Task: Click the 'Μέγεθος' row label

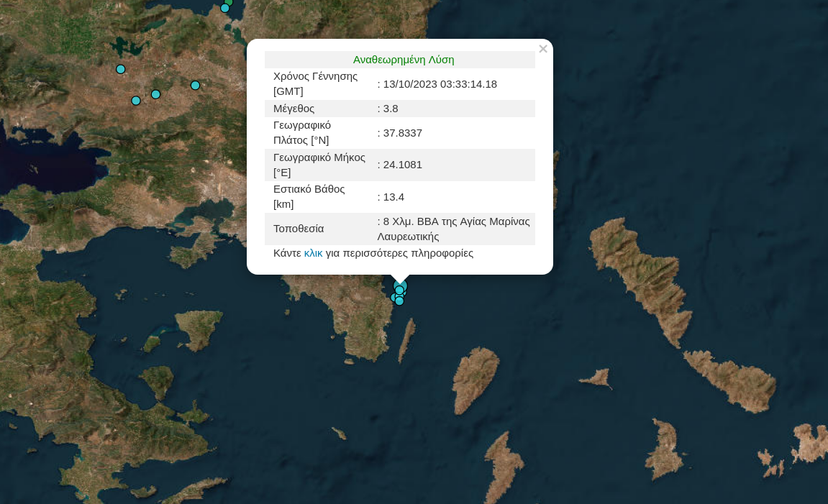Action: click(294, 109)
